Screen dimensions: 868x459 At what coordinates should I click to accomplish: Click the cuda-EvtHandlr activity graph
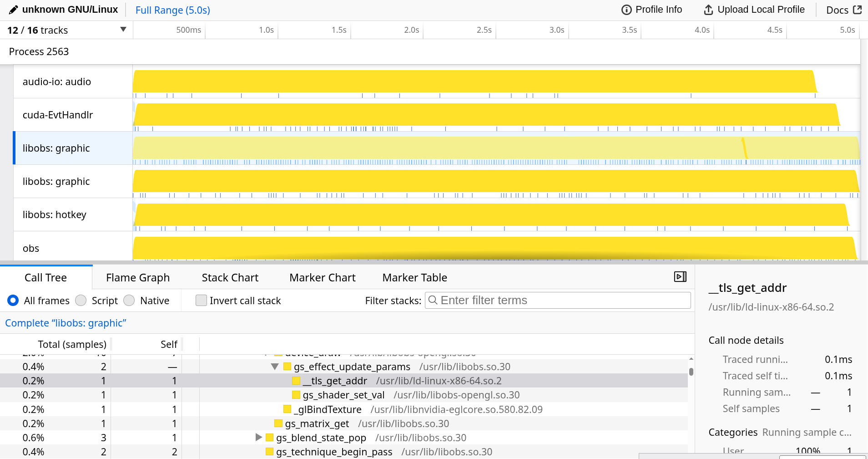486,114
